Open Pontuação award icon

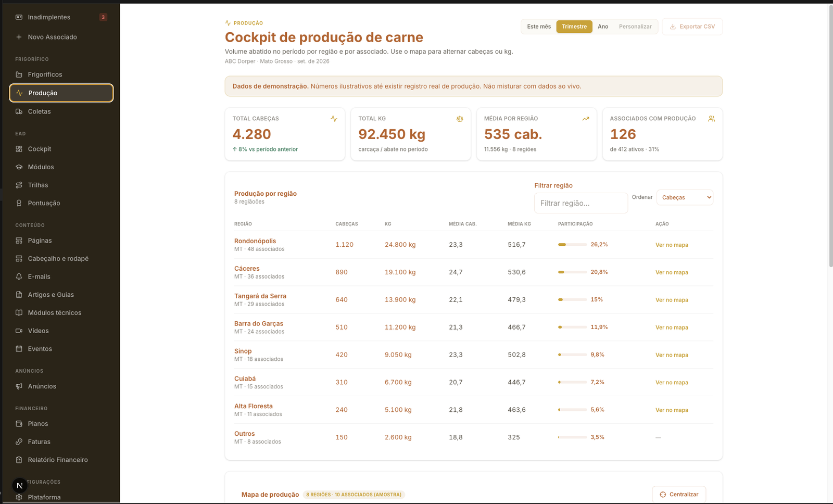pos(19,203)
